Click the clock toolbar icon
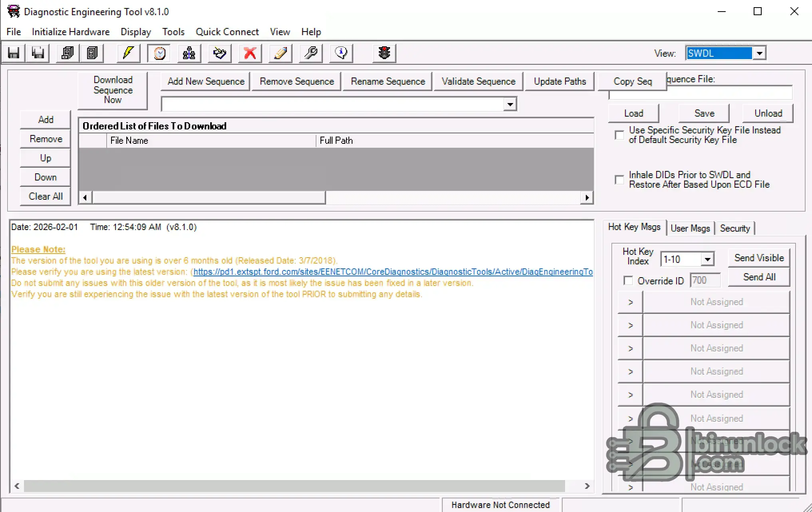This screenshot has height=512, width=812. (x=159, y=53)
